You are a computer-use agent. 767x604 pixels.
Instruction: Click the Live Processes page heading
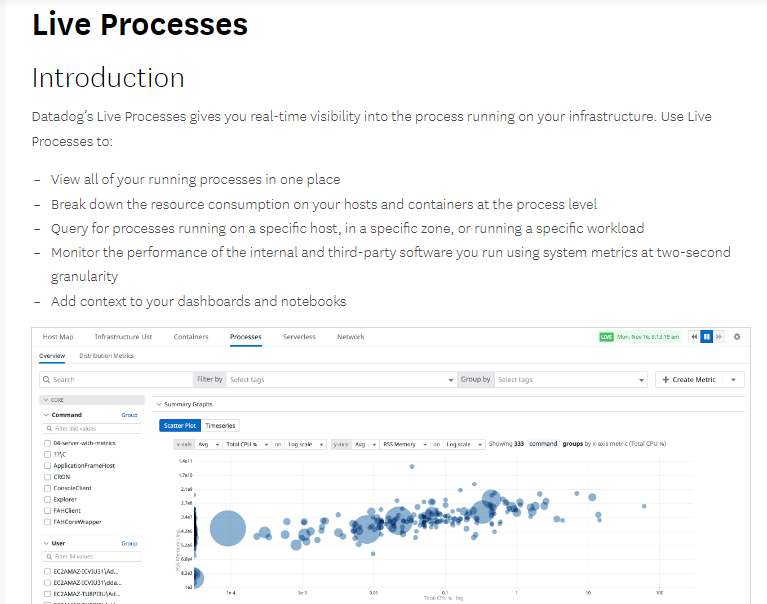(140, 24)
